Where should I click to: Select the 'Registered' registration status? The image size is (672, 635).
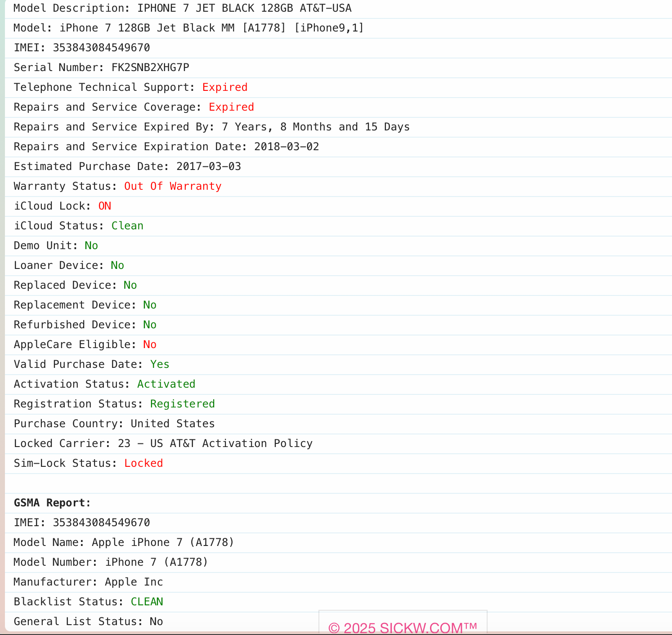(183, 404)
